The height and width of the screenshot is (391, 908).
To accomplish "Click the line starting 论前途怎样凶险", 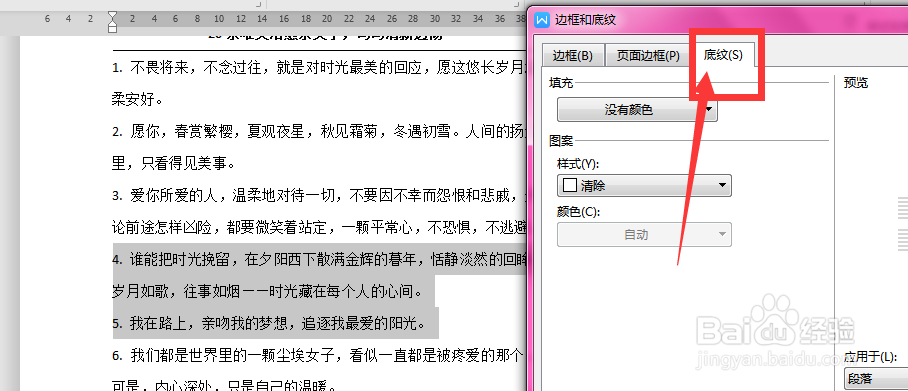I will point(319,228).
